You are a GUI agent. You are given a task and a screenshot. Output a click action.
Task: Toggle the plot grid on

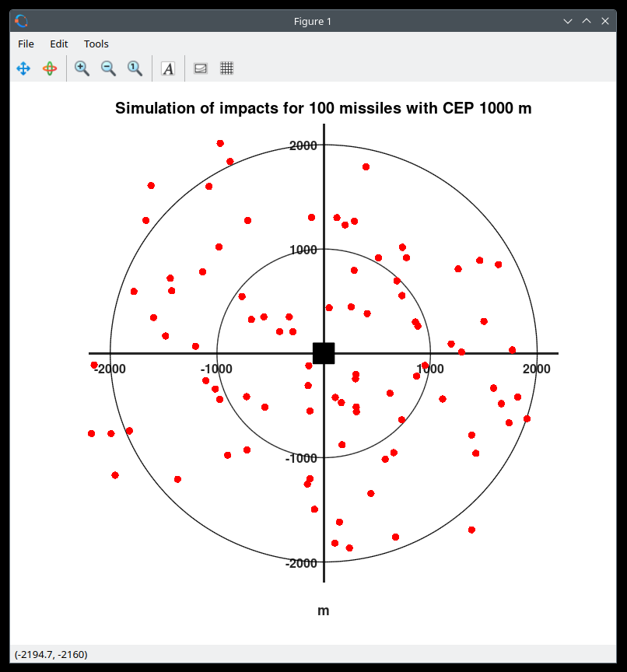tap(226, 68)
